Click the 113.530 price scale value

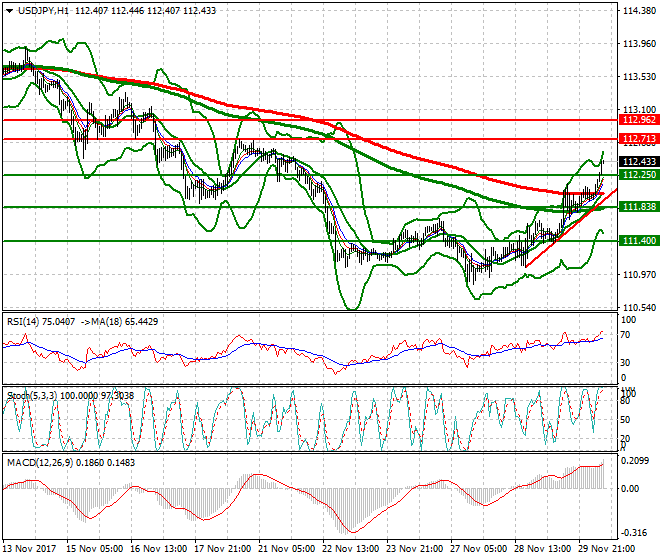639,77
